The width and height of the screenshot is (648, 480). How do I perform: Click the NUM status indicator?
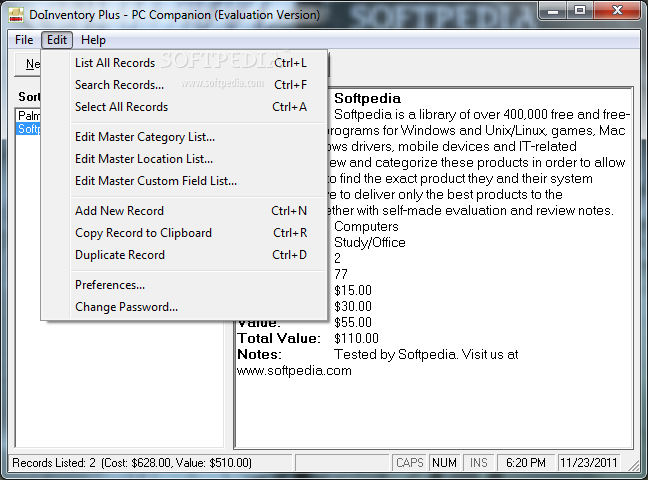point(444,463)
